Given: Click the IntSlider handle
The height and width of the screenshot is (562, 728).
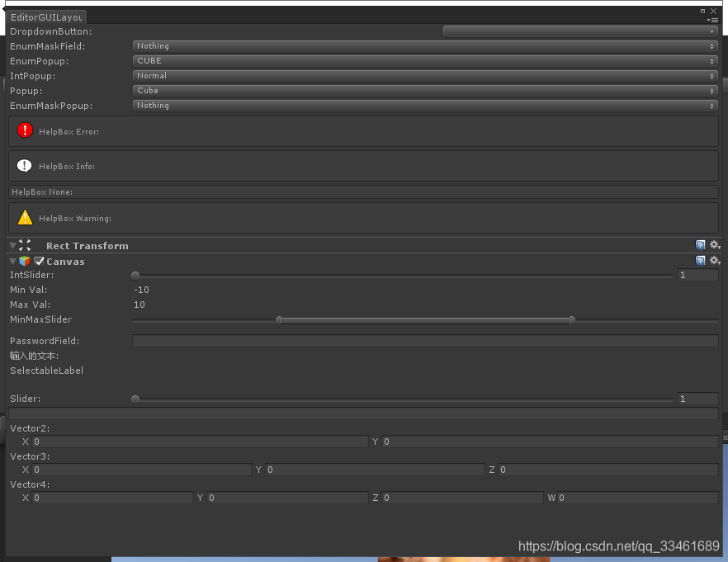Looking at the screenshot, I should 135,276.
